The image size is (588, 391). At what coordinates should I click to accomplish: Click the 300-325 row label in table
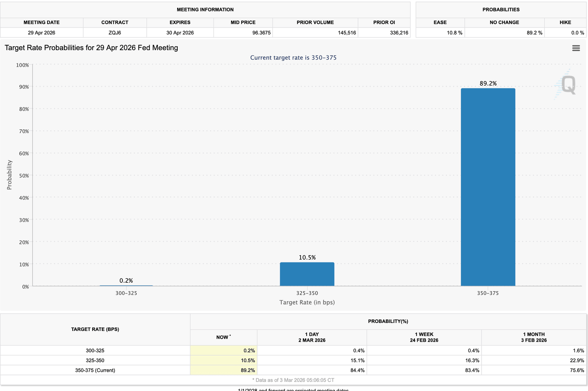(x=95, y=350)
